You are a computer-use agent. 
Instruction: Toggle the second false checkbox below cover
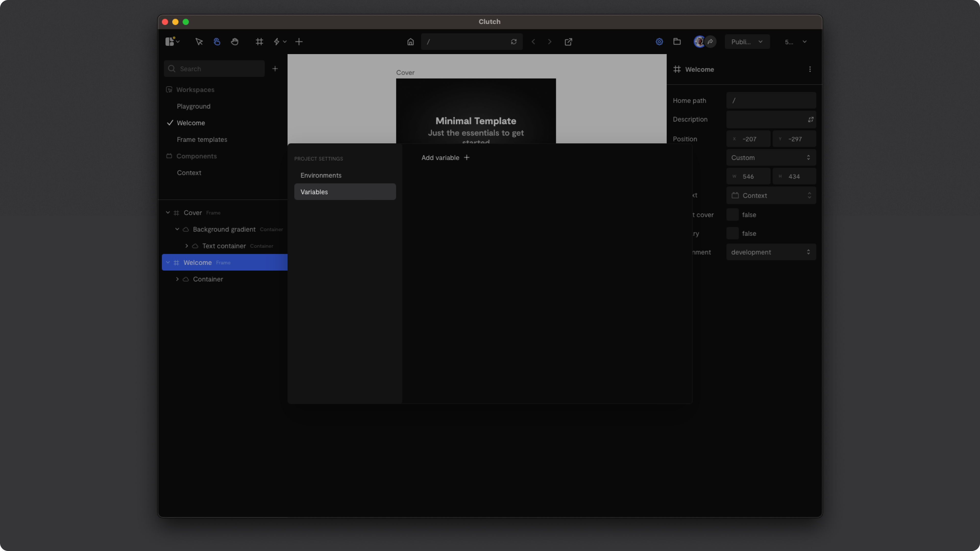tap(732, 233)
